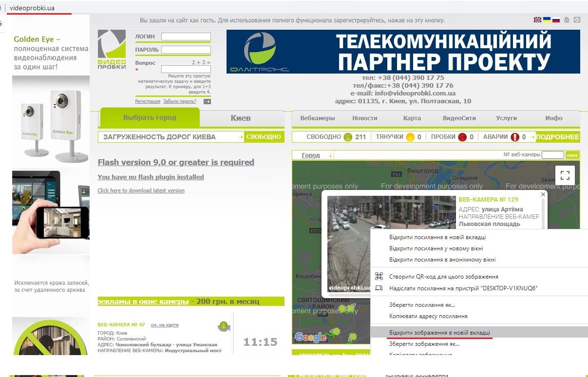Toggle fullscreen view on the map
Viewport: 588px width, 377px height.
(x=565, y=175)
